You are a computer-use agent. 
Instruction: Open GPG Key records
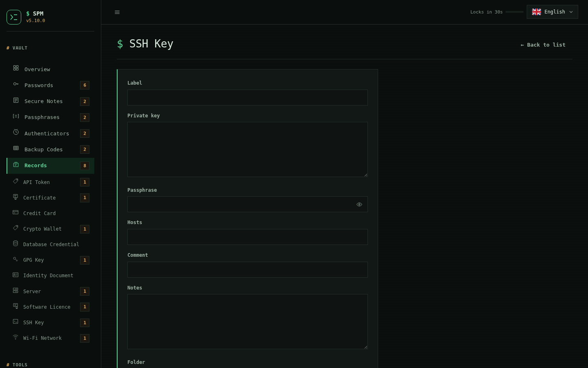(x=51, y=260)
